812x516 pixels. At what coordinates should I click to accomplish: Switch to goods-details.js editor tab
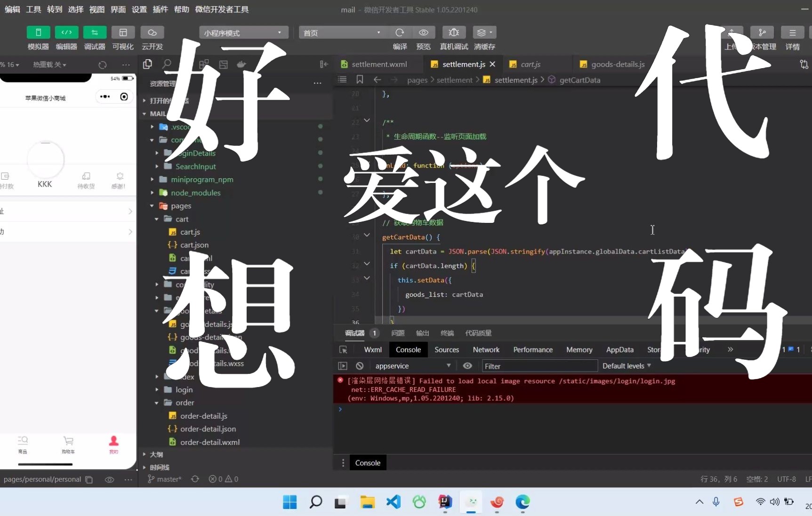point(618,64)
